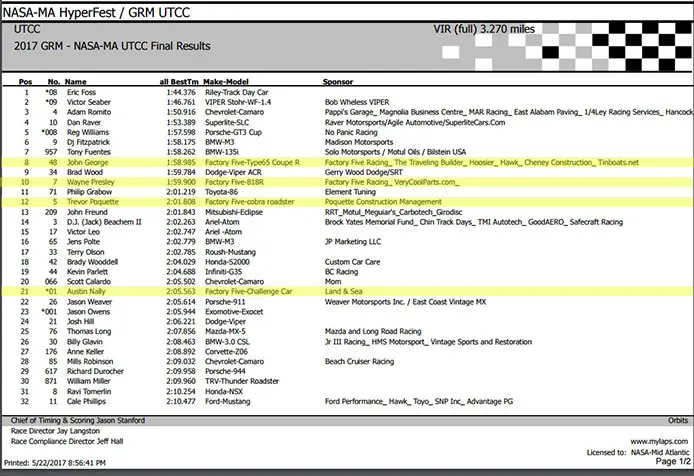Click 'Factory Five-Challenge Car' entry
Viewport: 694px width, 476px height.
click(249, 291)
